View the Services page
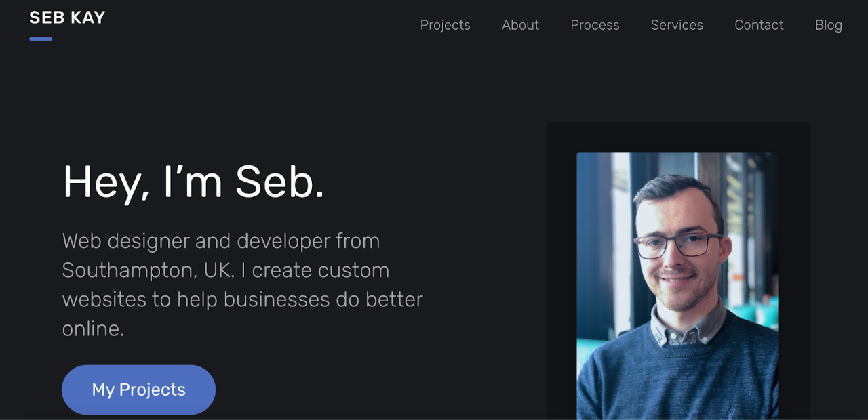This screenshot has width=868, height=420. (x=677, y=25)
